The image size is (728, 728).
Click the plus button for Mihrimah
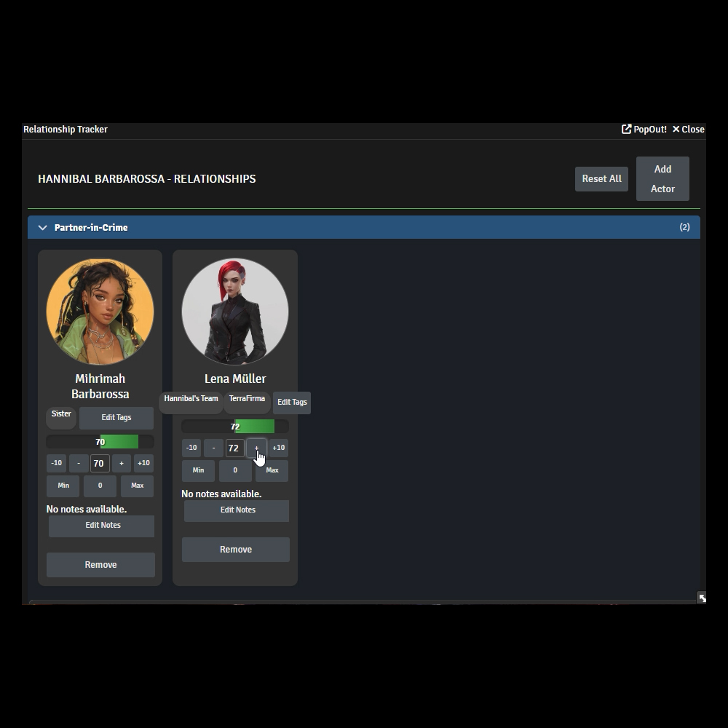(122, 463)
